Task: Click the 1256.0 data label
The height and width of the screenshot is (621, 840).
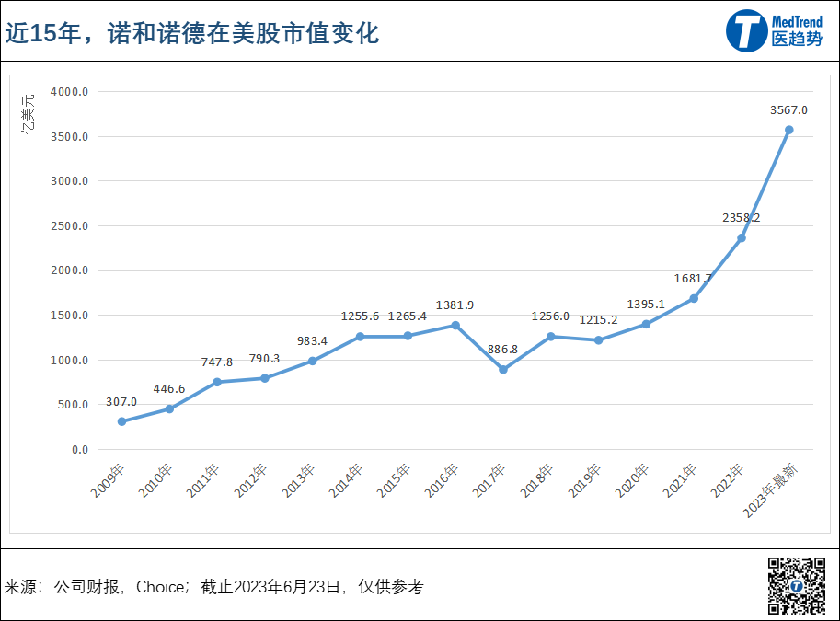Action: point(551,316)
